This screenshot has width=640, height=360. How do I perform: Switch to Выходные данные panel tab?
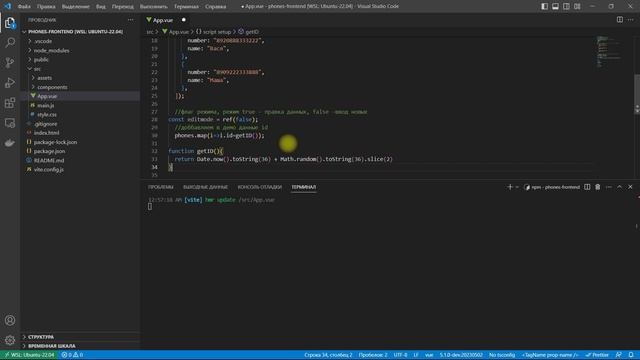(x=205, y=187)
